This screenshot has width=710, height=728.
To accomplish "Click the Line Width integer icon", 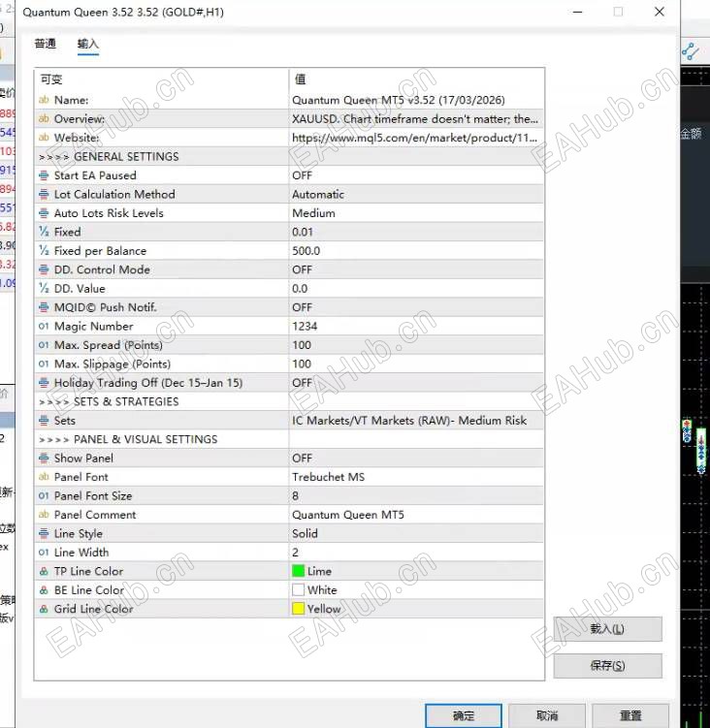I will [44, 552].
